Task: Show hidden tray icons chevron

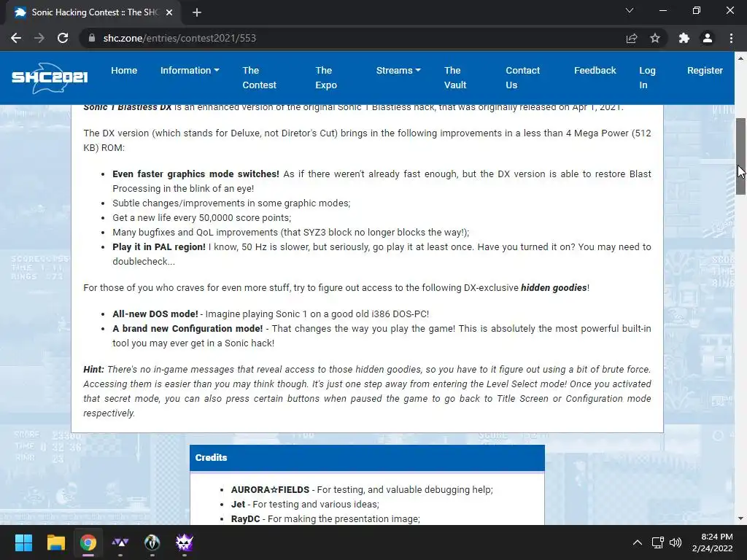Action: [x=638, y=542]
